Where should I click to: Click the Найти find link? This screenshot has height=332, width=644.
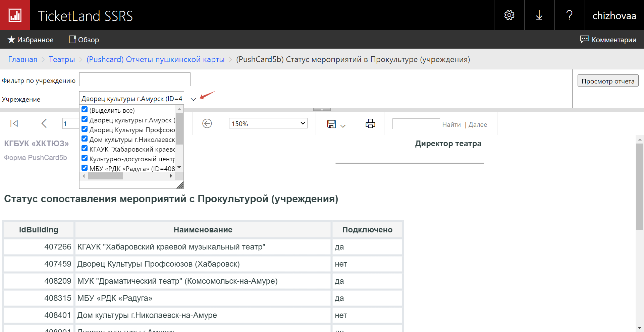coord(451,124)
